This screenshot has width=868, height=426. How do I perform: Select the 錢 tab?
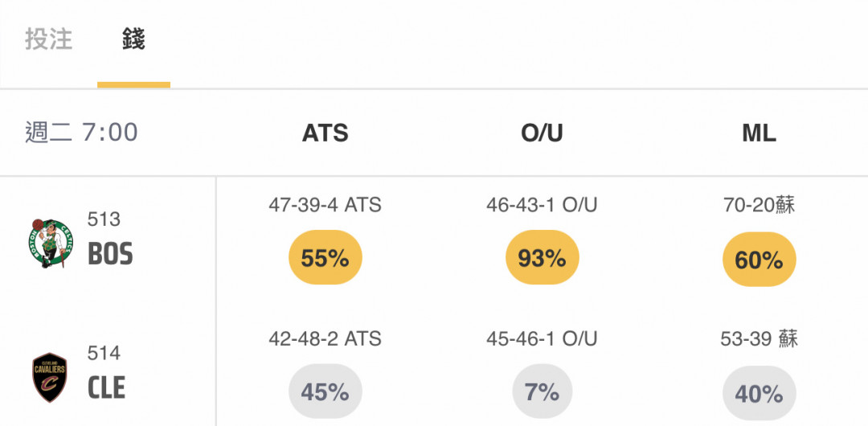pos(133,39)
